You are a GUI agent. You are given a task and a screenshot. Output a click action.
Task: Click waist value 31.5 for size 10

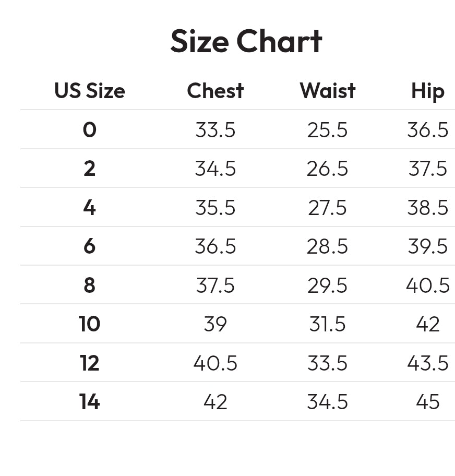[327, 324]
